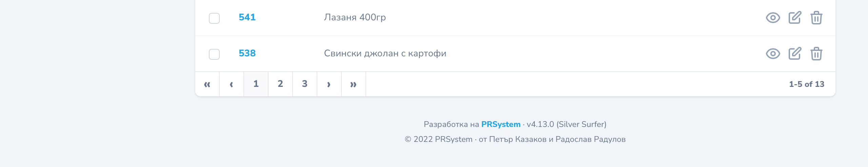The height and width of the screenshot is (167, 868).
Task: Click the Свински джолан с картофи name cell
Action: [385, 53]
